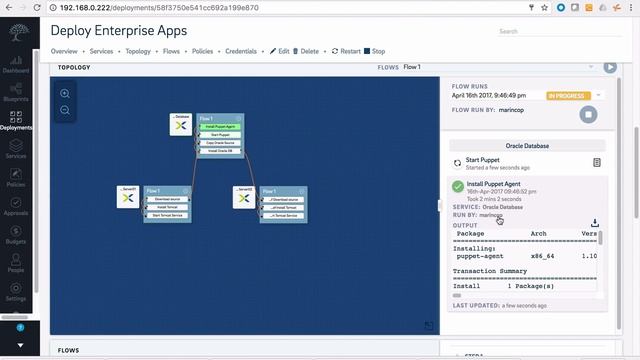Click the Database Flow 1 header option icon
Viewport: 640px width, 360px height.
[x=239, y=118]
